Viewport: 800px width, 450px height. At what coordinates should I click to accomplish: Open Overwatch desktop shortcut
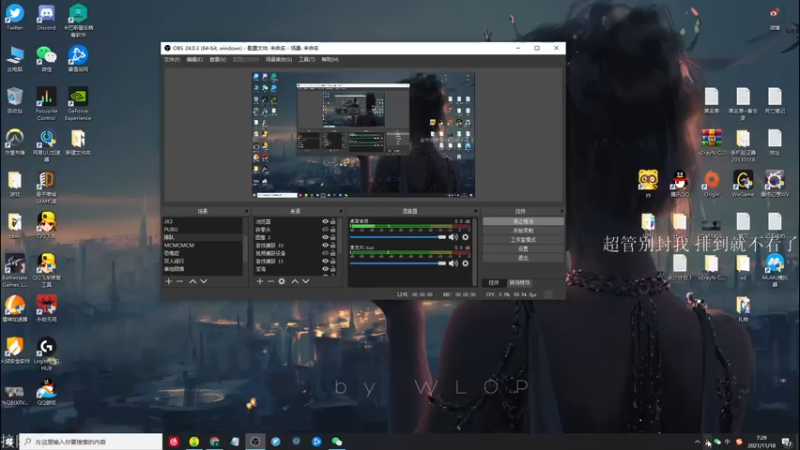point(15,142)
